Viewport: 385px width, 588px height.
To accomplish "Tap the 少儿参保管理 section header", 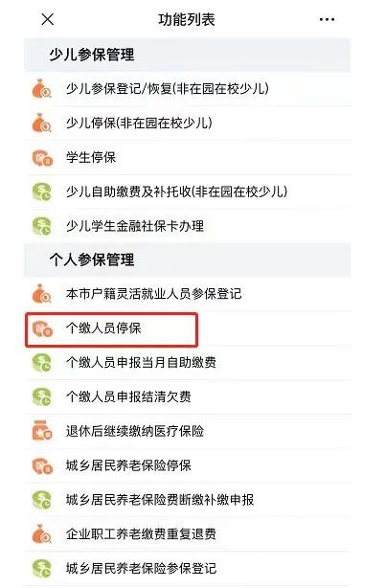I will coord(188,55).
